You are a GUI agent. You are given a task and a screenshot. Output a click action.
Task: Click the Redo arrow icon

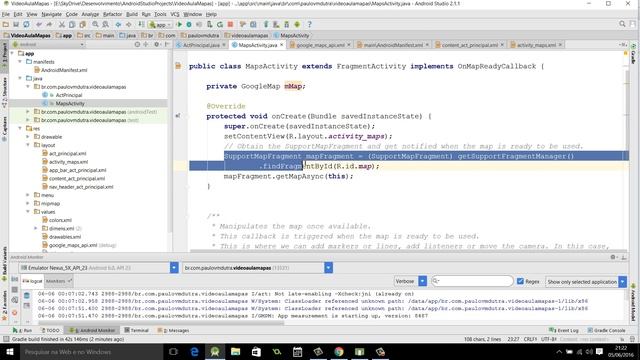point(49,24)
